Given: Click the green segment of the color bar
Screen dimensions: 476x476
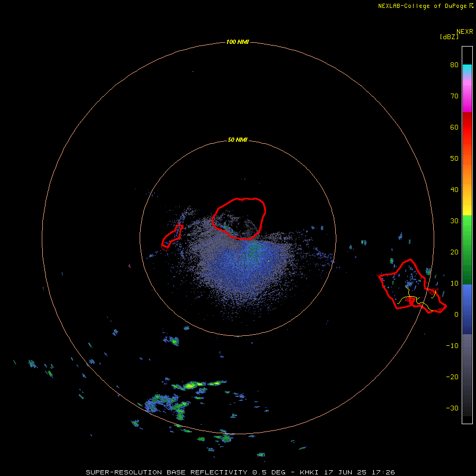Looking at the screenshot, I should 467,250.
